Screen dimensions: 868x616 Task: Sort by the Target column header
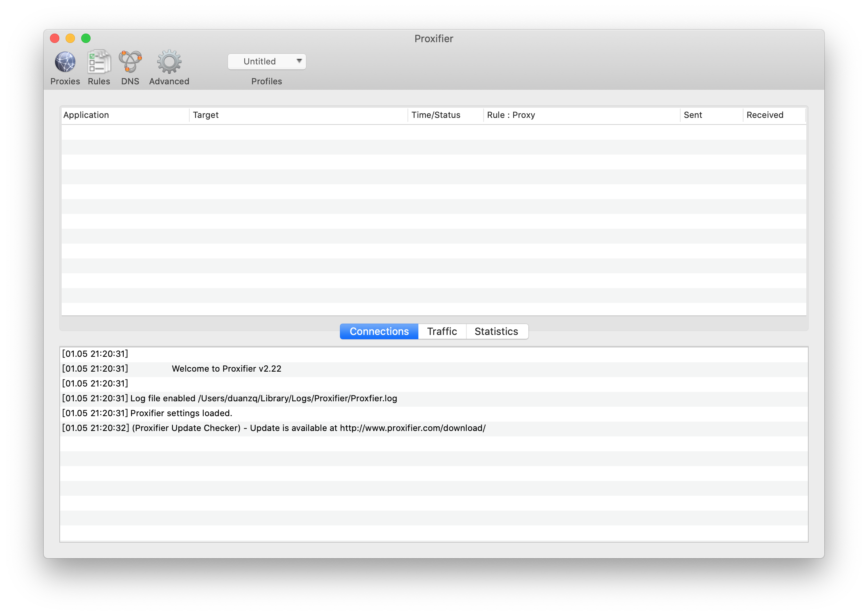tap(298, 115)
